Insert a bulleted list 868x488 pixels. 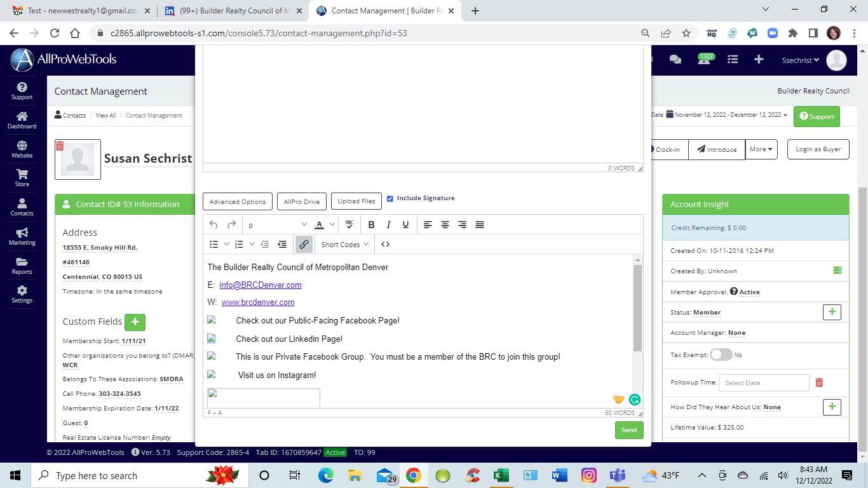click(214, 244)
